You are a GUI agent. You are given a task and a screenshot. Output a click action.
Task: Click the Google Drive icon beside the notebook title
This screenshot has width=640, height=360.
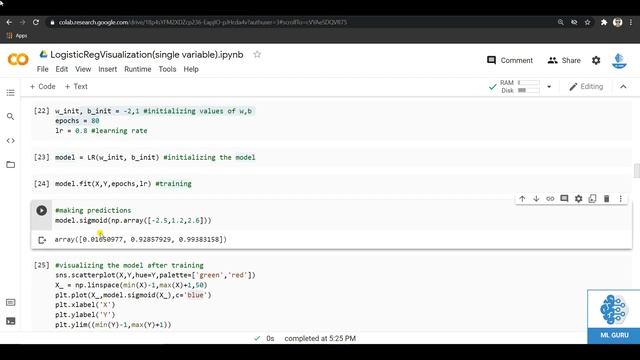click(x=43, y=54)
